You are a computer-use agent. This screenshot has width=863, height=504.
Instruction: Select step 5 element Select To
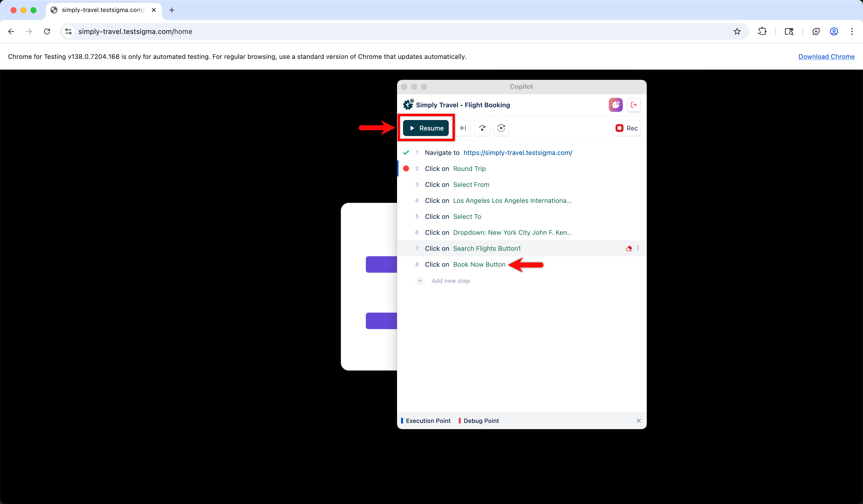pos(467,216)
